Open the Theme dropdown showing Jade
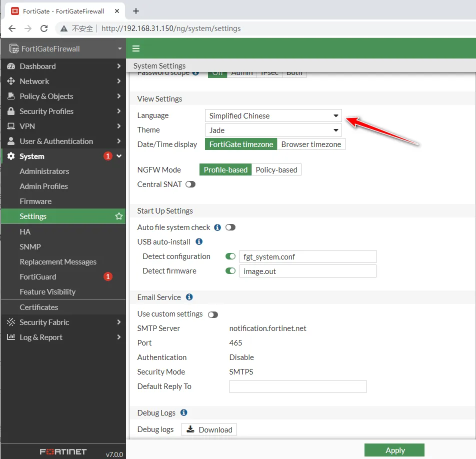Screen dimensions: 476x459 273,130
